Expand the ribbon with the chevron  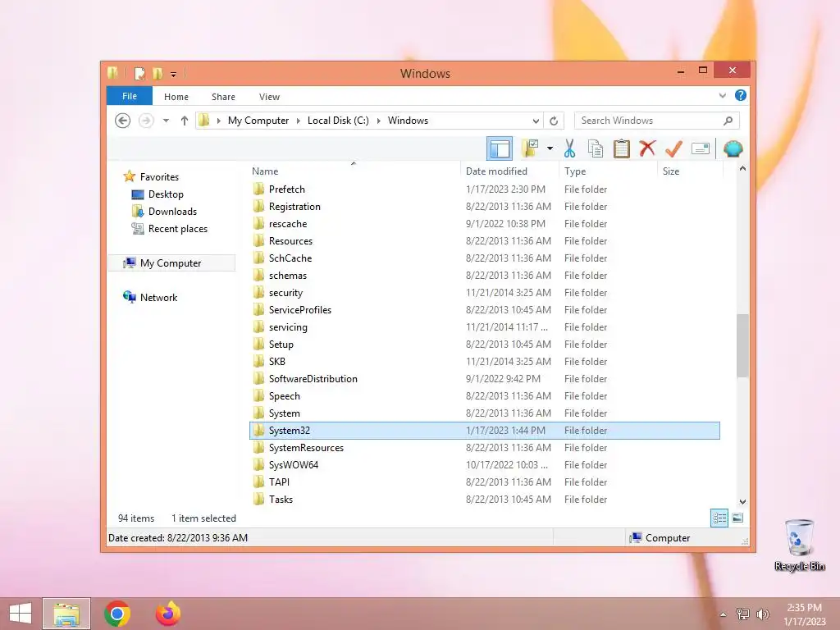(x=722, y=95)
